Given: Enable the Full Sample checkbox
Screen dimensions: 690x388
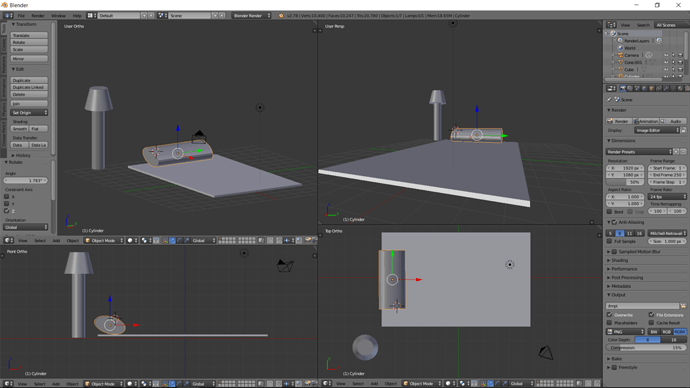Looking at the screenshot, I should coord(609,241).
